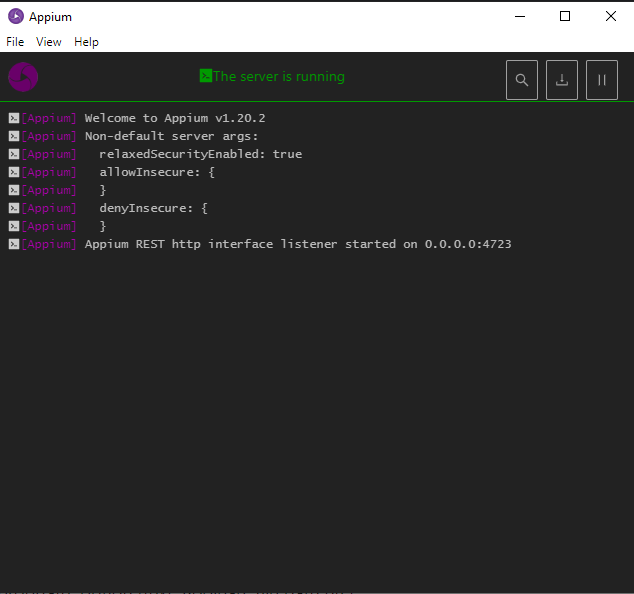Open the File menu
634x594 pixels.
coord(15,42)
